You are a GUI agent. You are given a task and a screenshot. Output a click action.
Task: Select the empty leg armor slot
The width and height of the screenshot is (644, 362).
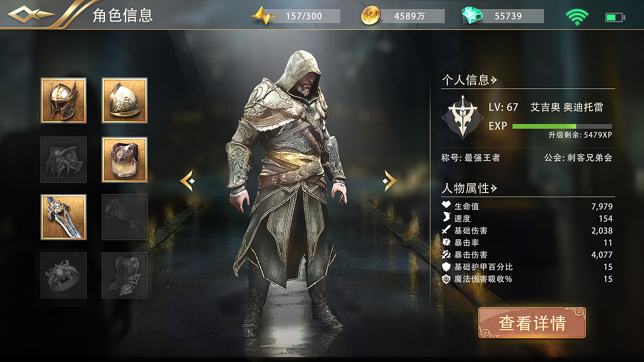tap(125, 276)
